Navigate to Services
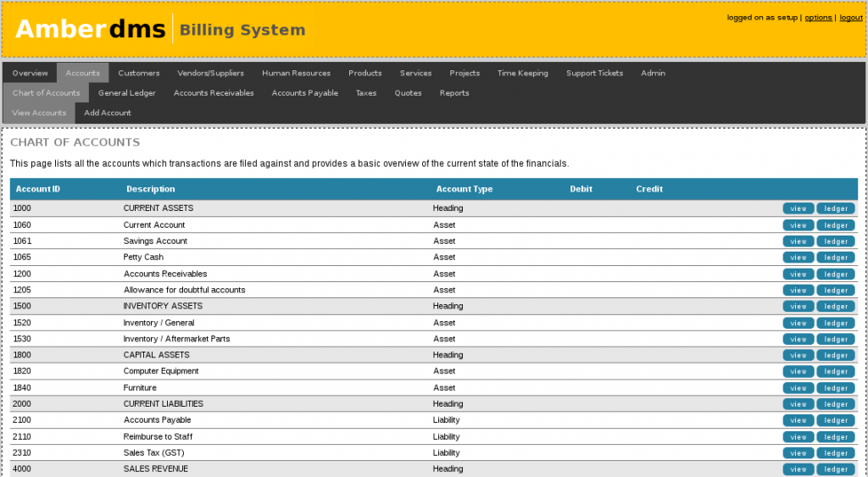The image size is (868, 477). click(x=415, y=73)
